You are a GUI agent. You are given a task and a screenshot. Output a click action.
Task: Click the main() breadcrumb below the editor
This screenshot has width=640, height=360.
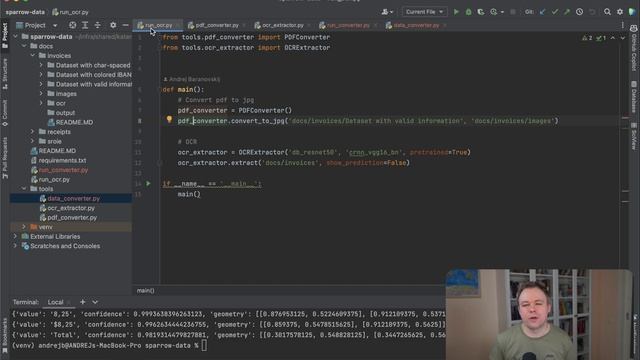click(x=146, y=291)
